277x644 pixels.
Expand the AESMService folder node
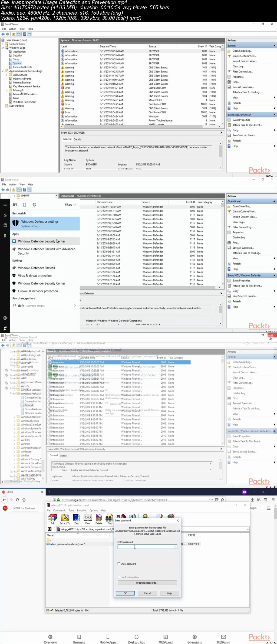click(x=7, y=75)
